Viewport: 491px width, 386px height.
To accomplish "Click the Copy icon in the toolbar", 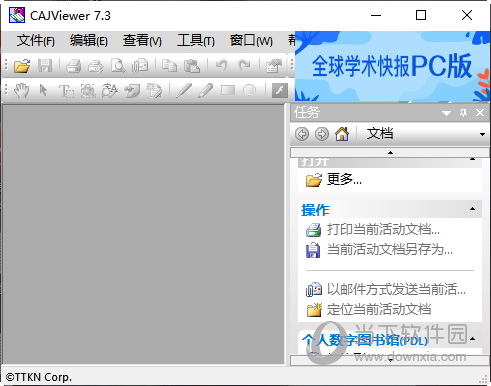I will pos(169,65).
